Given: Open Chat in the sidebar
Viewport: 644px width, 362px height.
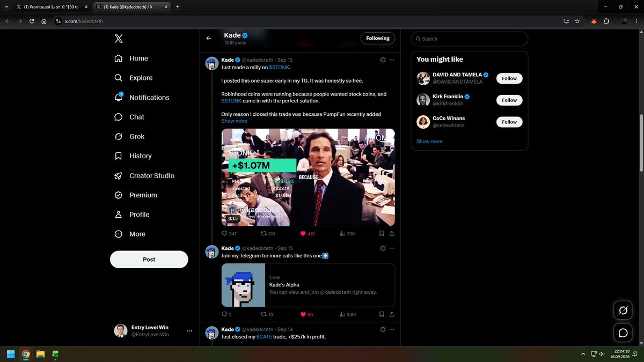Looking at the screenshot, I should (129, 117).
